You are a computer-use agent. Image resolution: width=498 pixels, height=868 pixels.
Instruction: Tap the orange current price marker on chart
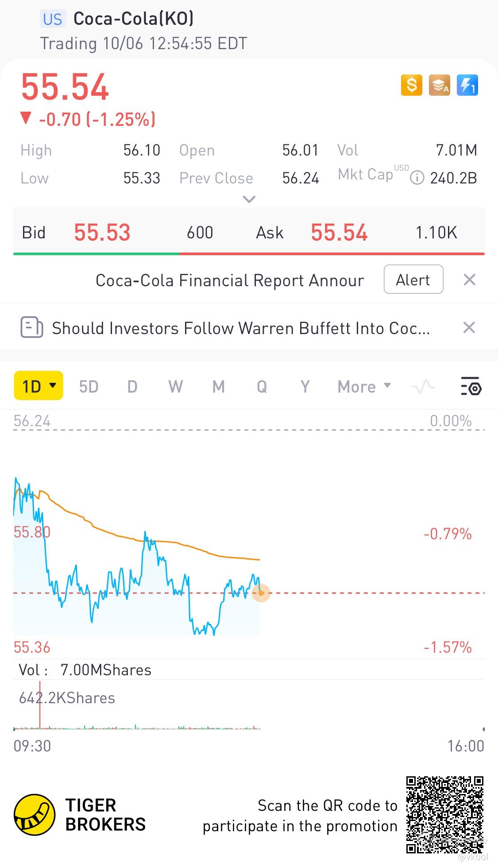[x=261, y=593]
